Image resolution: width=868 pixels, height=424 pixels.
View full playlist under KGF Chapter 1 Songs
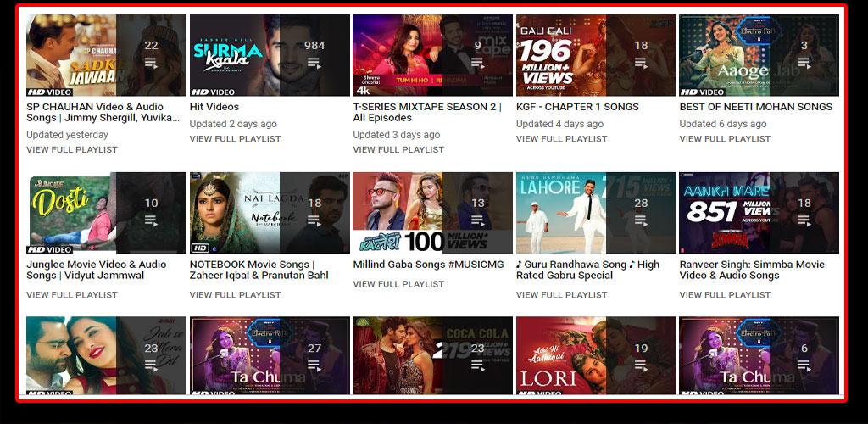562,139
